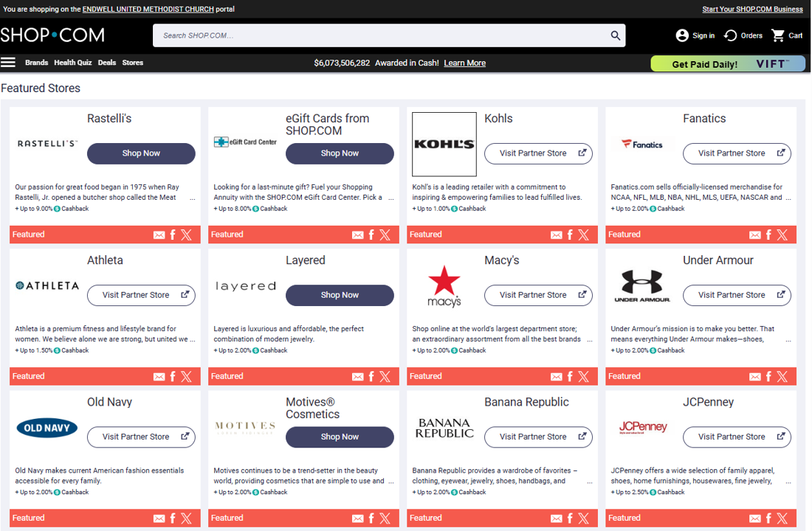The height and width of the screenshot is (531, 812).
Task: Share eGift Cards via email icon
Action: [x=358, y=235]
